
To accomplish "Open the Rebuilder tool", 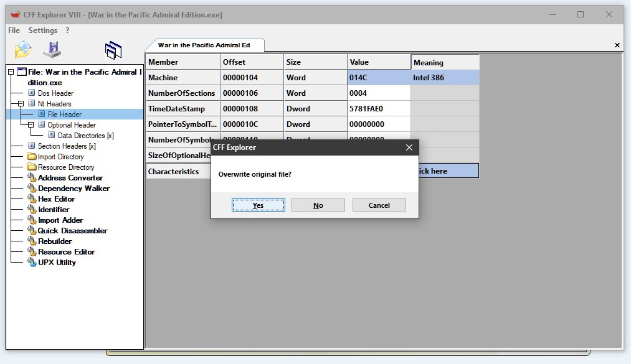I will click(55, 241).
